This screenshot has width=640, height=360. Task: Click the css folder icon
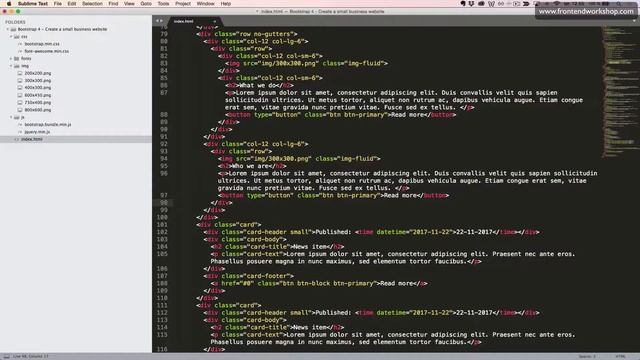(17, 37)
